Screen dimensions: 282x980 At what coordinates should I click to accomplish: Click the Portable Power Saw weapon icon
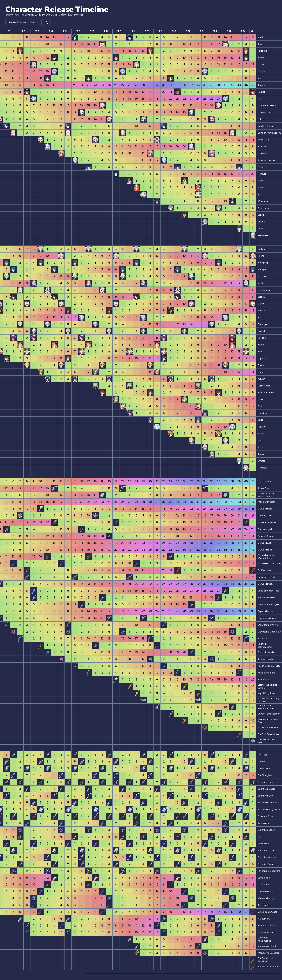pos(253,966)
